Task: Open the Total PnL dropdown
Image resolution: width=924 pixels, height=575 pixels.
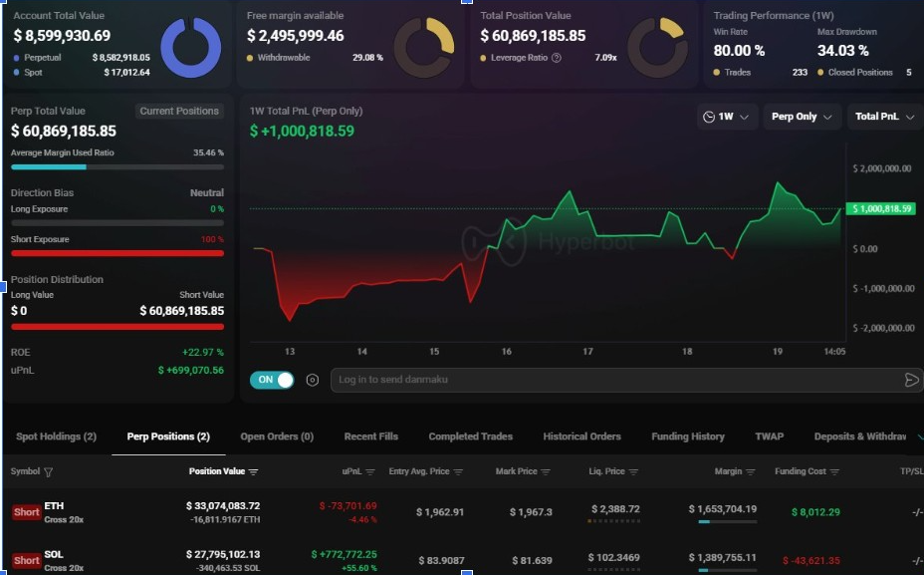Action: (x=884, y=117)
